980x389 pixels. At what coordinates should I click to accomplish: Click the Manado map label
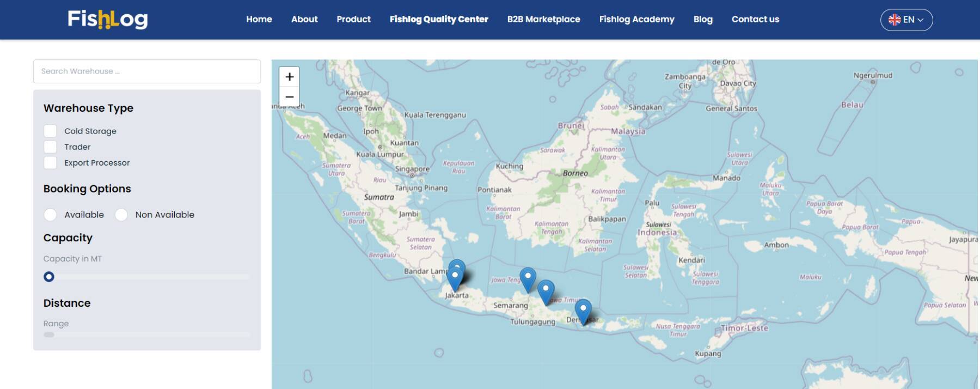726,178
